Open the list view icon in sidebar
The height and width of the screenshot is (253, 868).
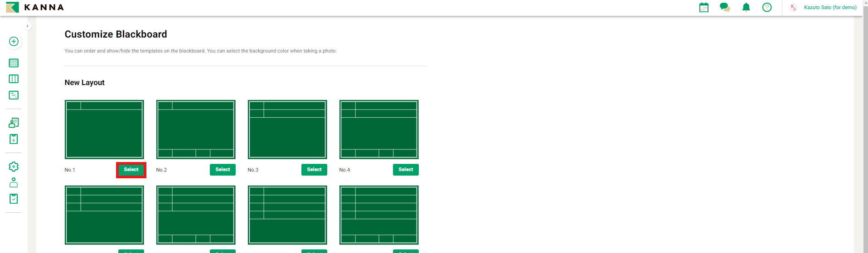pyautogui.click(x=14, y=63)
